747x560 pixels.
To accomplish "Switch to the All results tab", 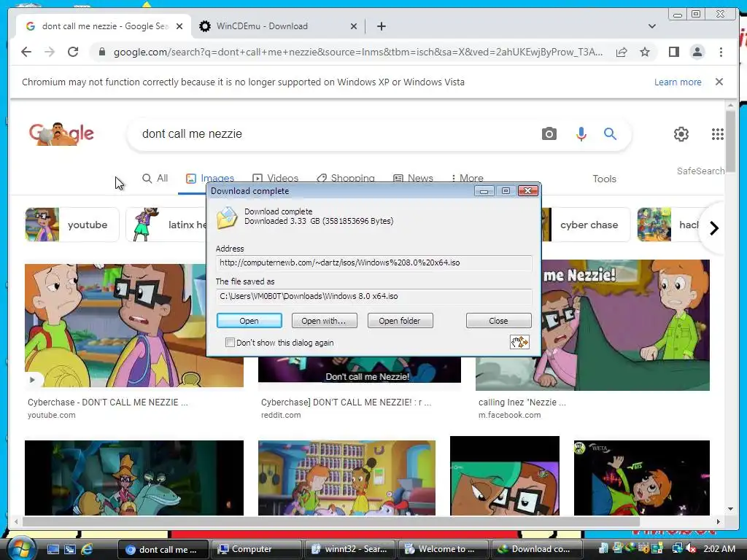I will 155,178.
